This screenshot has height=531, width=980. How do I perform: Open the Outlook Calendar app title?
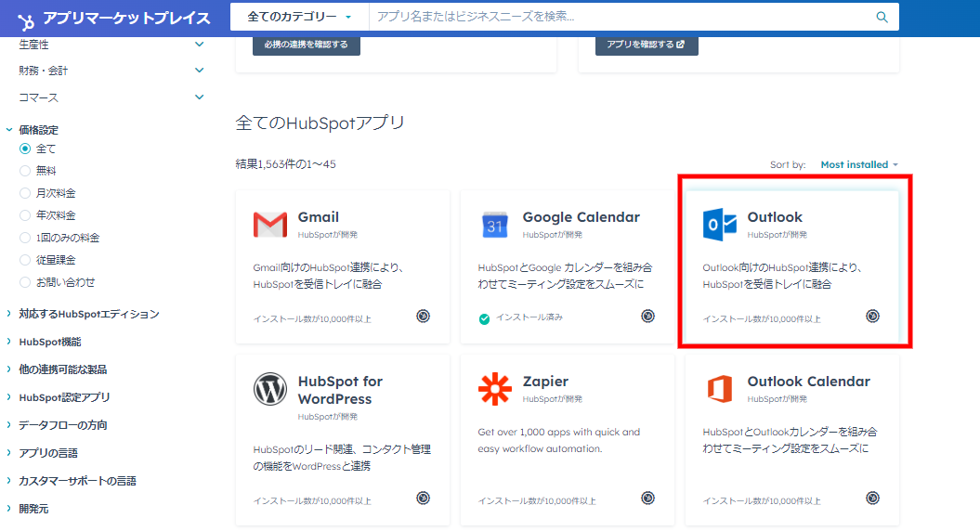tap(809, 382)
